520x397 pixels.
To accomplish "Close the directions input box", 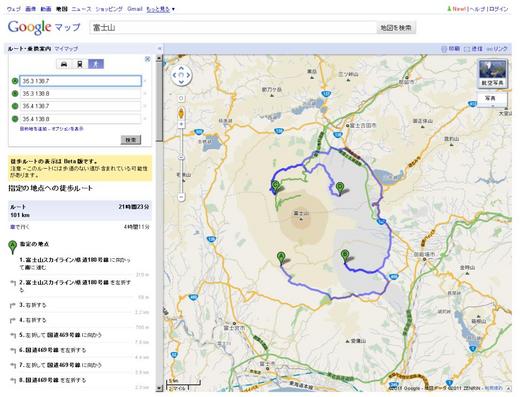I will pos(148,59).
